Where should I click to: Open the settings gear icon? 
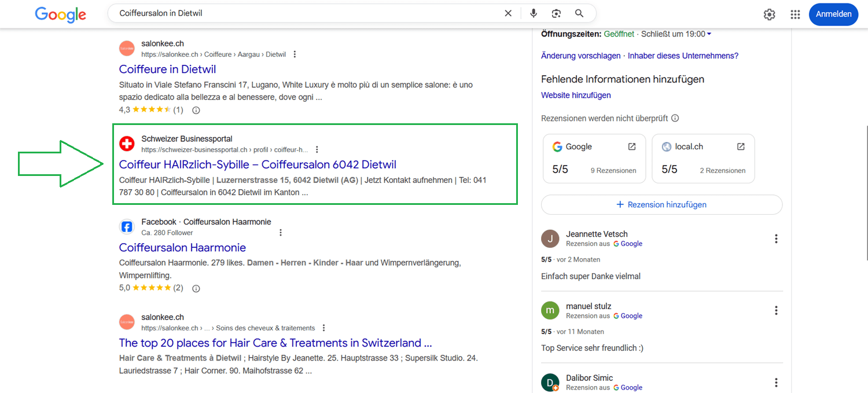pyautogui.click(x=769, y=14)
